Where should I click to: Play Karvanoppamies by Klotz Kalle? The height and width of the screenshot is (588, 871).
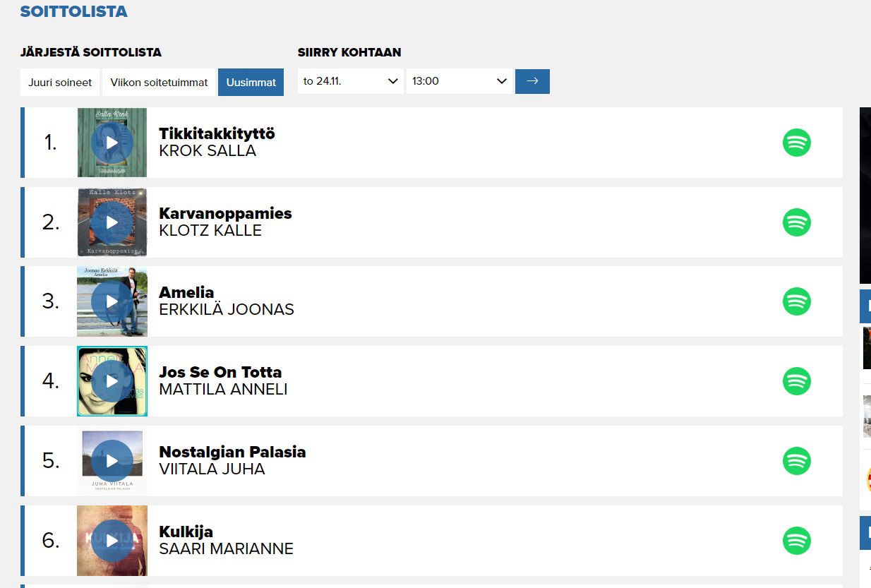point(112,222)
